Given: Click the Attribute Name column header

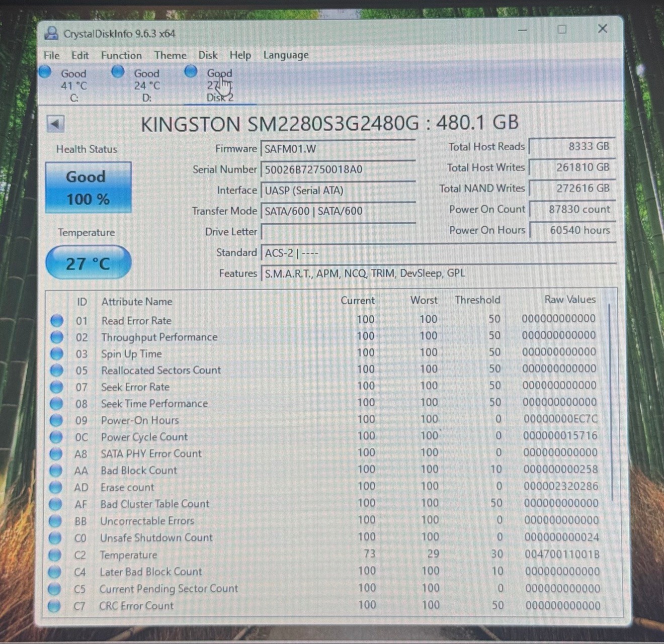Looking at the screenshot, I should 137,302.
